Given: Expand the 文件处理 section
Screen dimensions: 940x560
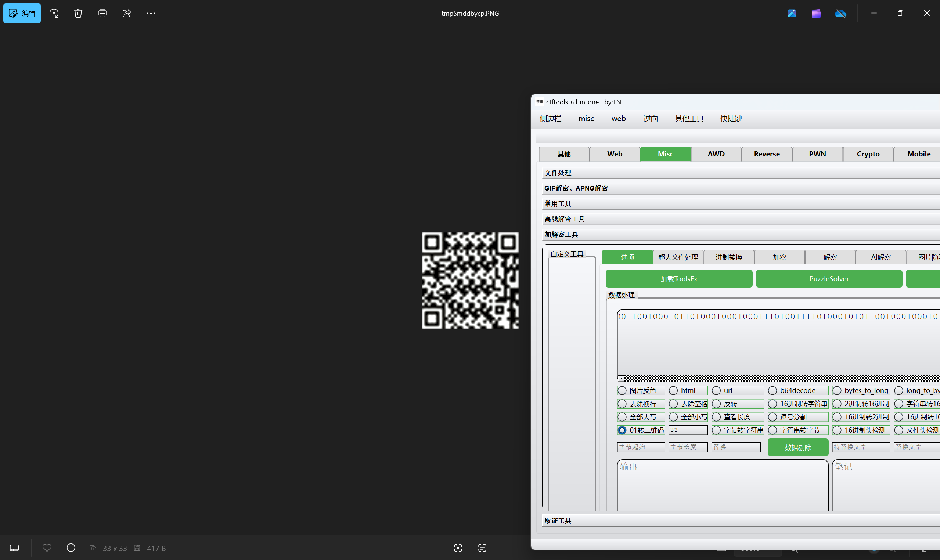Looking at the screenshot, I should click(741, 173).
